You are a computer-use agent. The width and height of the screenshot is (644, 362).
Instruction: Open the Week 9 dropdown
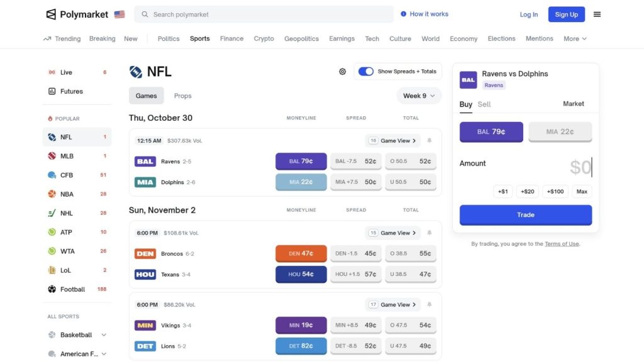point(418,96)
